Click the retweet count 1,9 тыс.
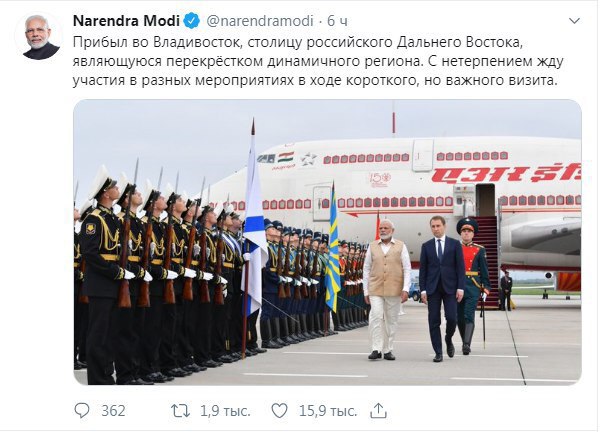Viewport: 602px width, 437px height. (x=225, y=411)
